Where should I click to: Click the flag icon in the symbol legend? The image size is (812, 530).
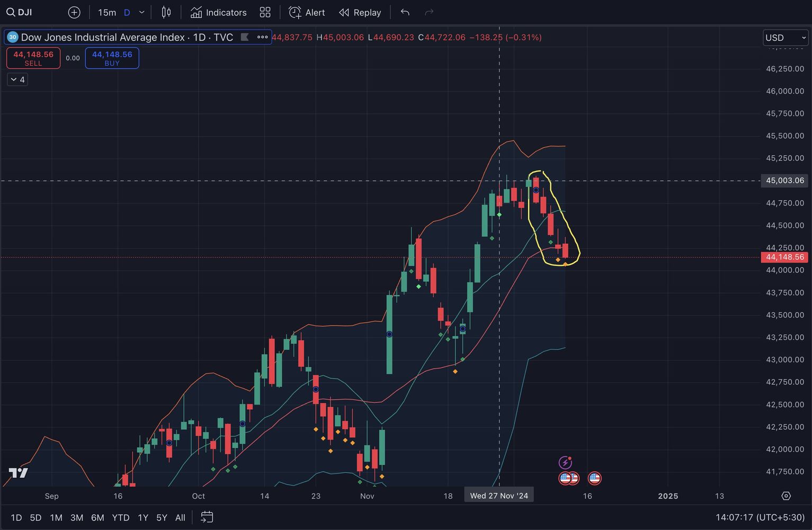click(x=245, y=37)
